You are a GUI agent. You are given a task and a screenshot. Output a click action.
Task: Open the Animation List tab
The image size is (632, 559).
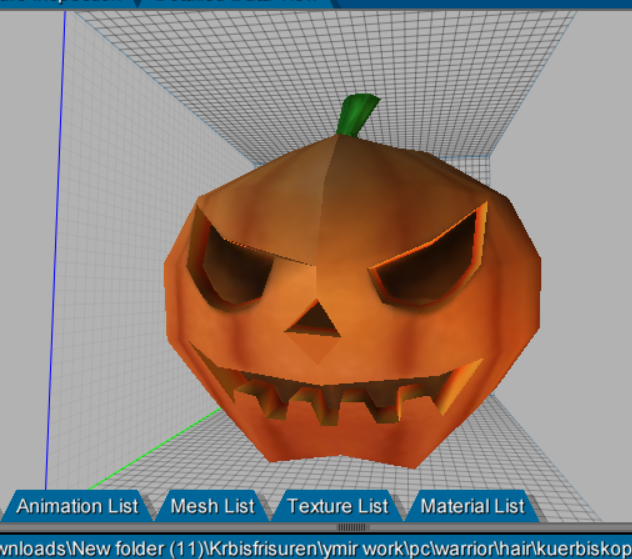[x=76, y=506]
